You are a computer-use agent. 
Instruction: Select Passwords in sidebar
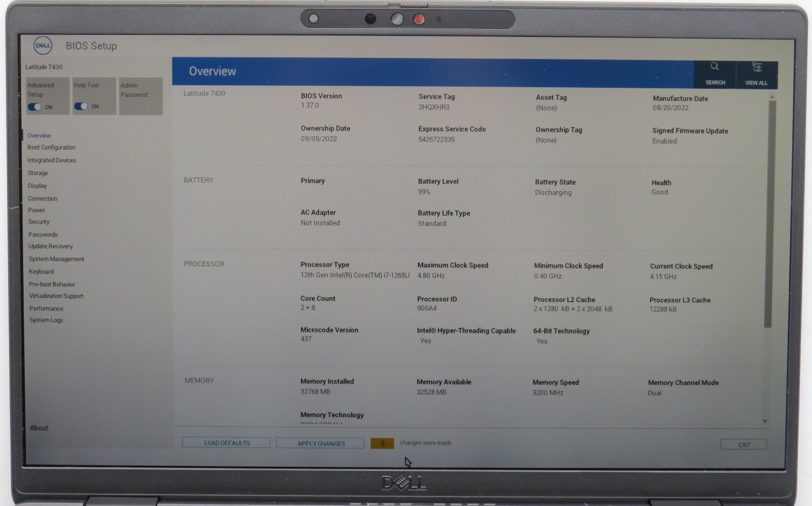click(x=43, y=234)
